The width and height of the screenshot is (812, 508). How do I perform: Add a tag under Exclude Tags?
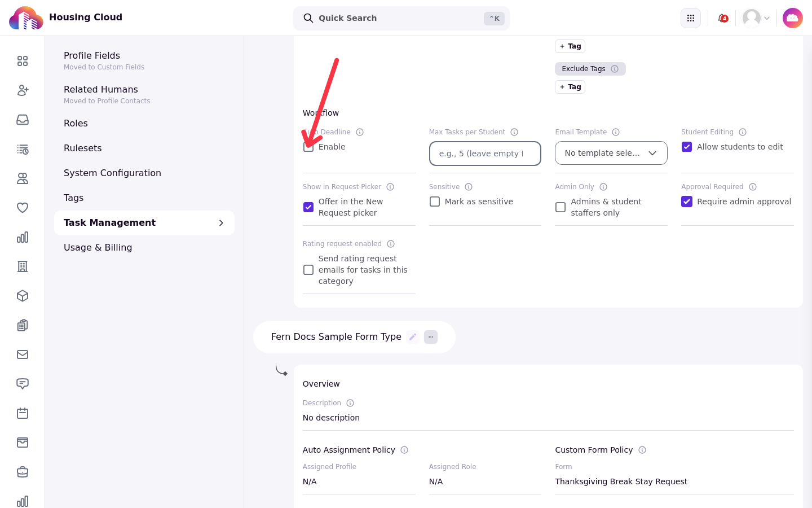pos(570,87)
